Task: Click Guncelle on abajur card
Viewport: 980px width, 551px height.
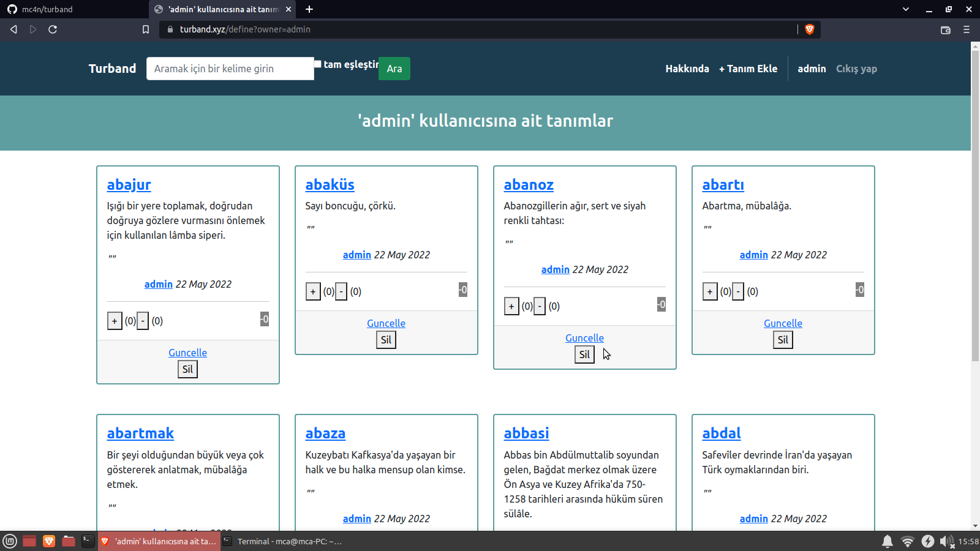Action: [x=187, y=353]
